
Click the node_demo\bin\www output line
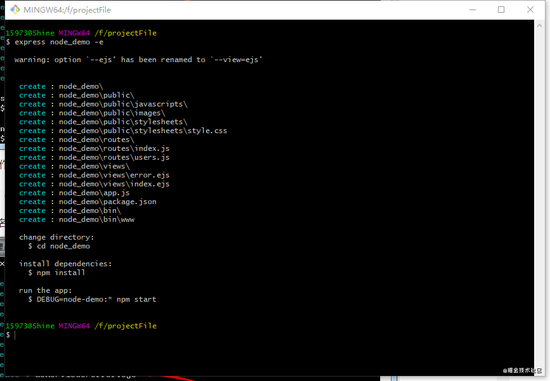(x=77, y=220)
